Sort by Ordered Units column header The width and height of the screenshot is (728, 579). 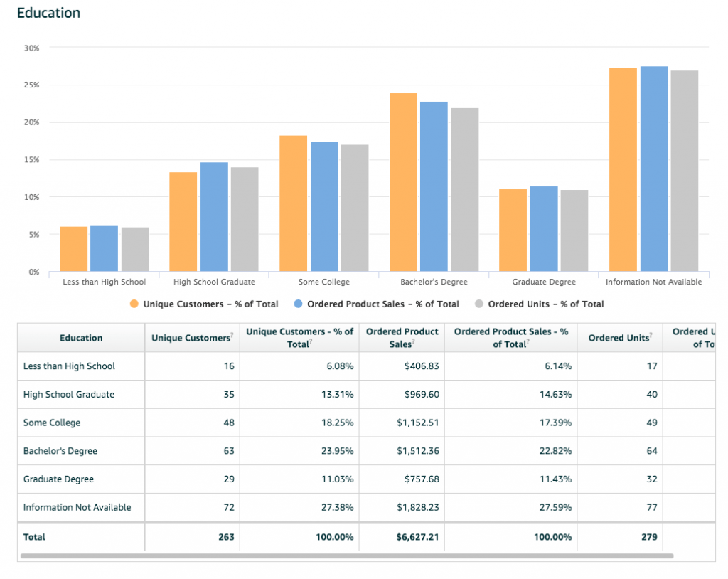pos(620,338)
